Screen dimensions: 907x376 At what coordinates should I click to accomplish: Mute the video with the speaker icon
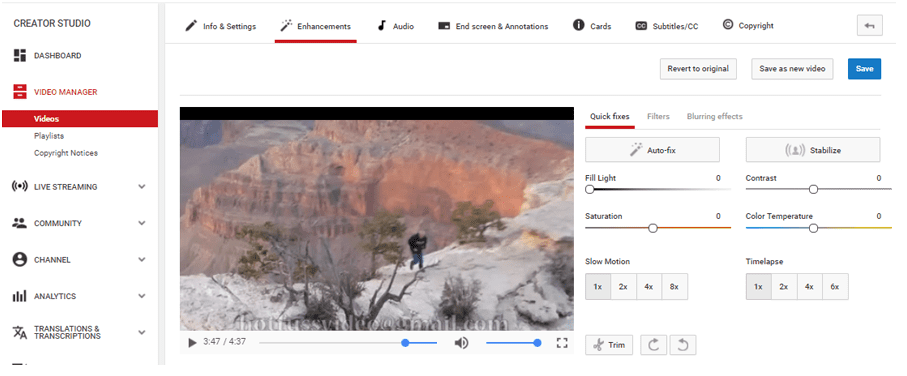coord(461,343)
